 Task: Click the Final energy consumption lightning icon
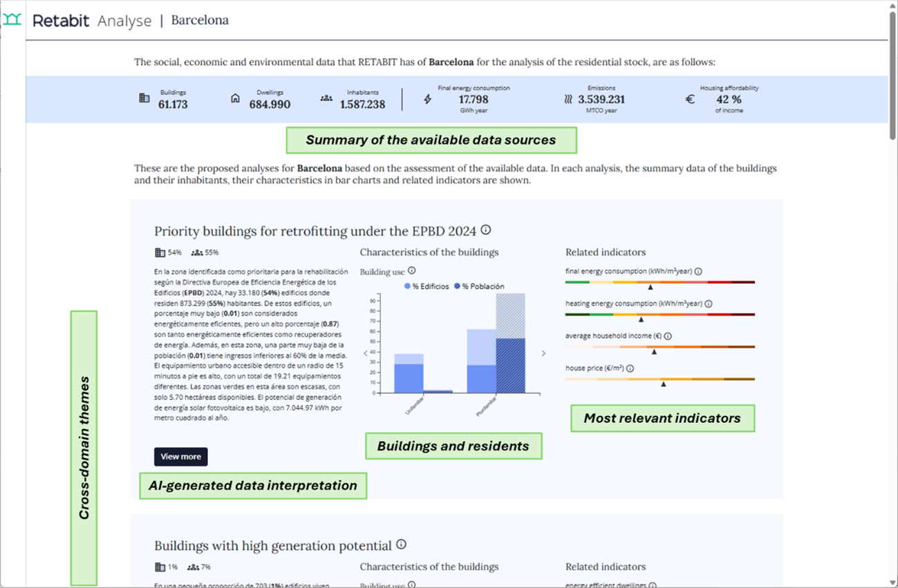pos(428,99)
